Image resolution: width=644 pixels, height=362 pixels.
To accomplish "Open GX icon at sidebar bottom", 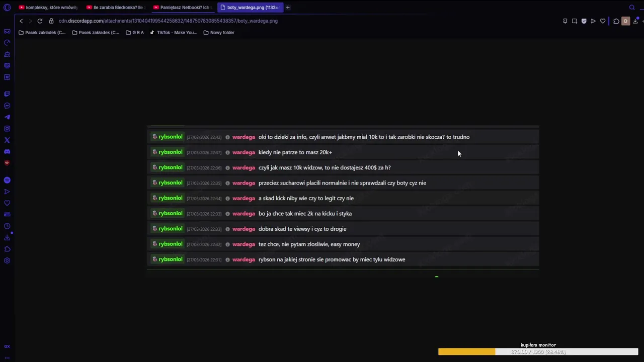I will coord(7,346).
